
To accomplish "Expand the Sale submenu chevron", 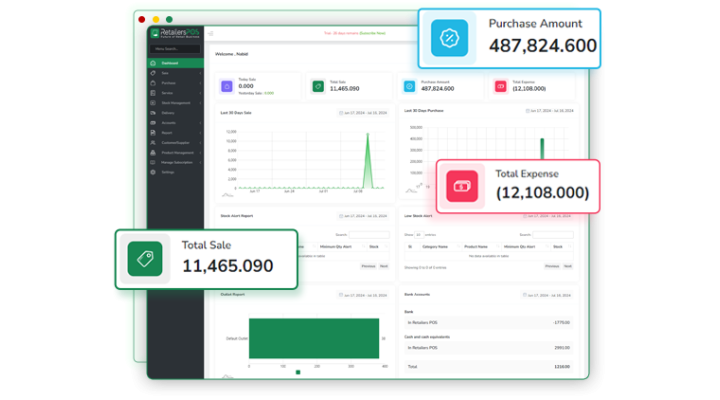I will 200,73.
